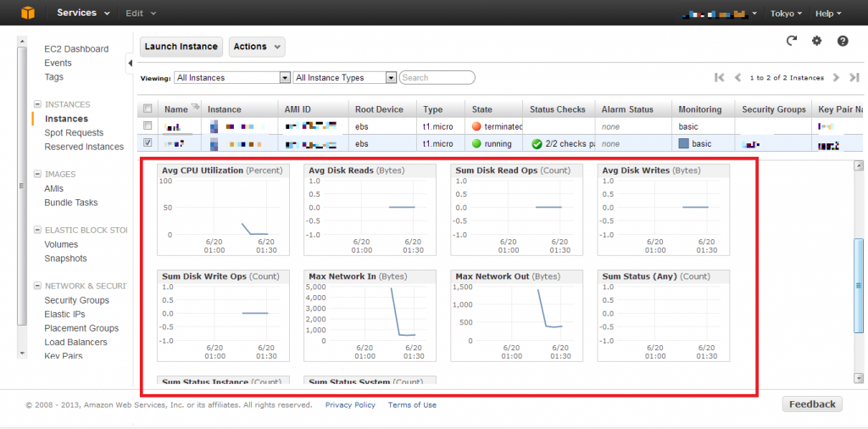Go to next page of instances
The height and width of the screenshot is (429, 868).
click(837, 77)
